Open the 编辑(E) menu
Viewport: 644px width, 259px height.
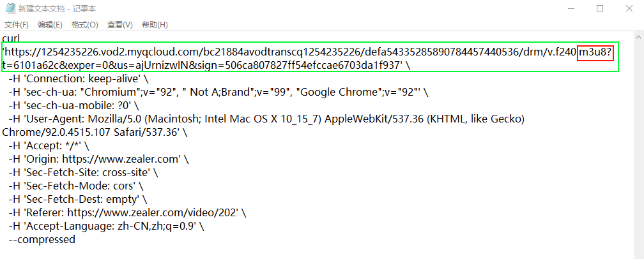(x=50, y=25)
